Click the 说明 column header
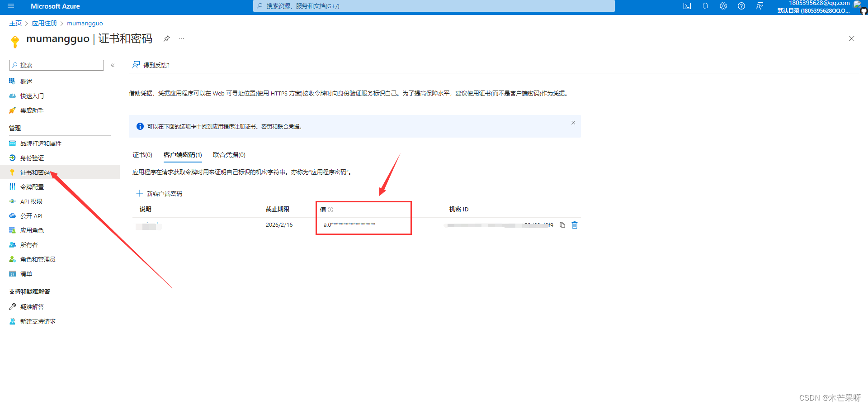This screenshot has height=406, width=868. click(x=146, y=209)
